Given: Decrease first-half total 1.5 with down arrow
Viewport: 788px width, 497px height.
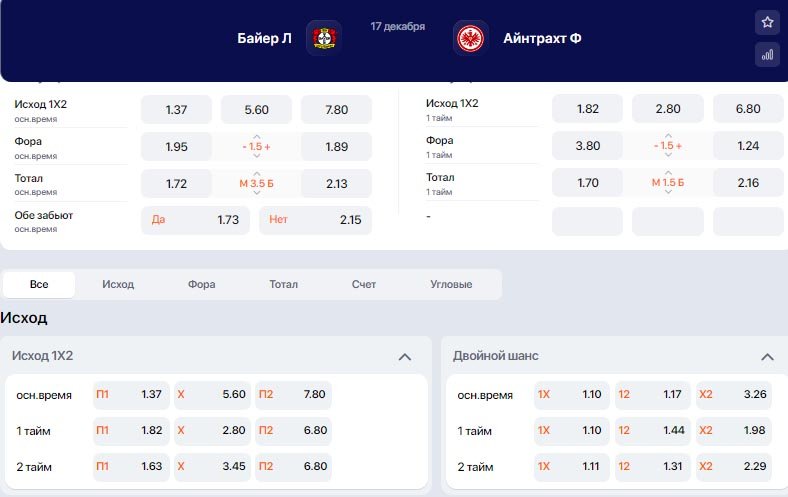Looking at the screenshot, I should pyautogui.click(x=668, y=191).
